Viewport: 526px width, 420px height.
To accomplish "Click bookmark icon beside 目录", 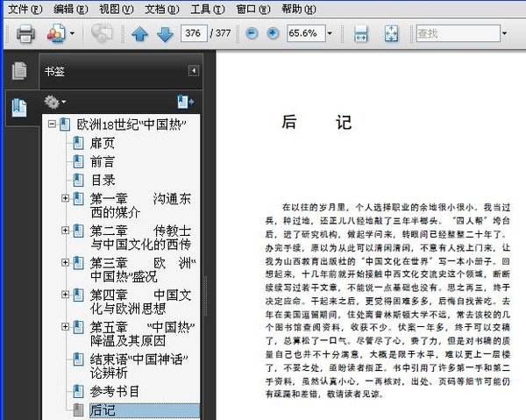I will [78, 180].
